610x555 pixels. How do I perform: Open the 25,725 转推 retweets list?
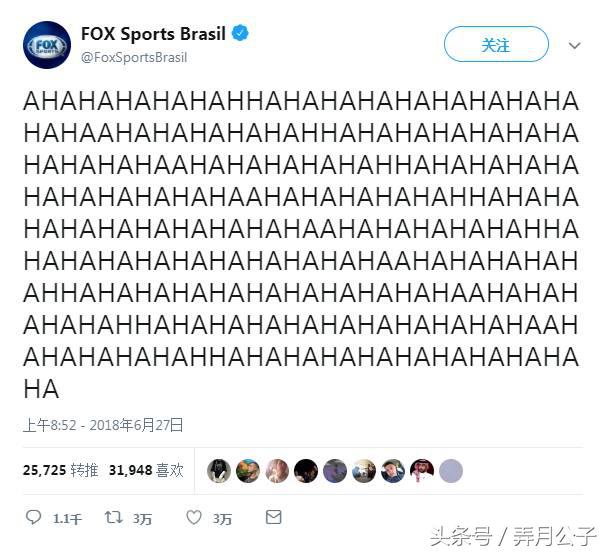coord(60,470)
